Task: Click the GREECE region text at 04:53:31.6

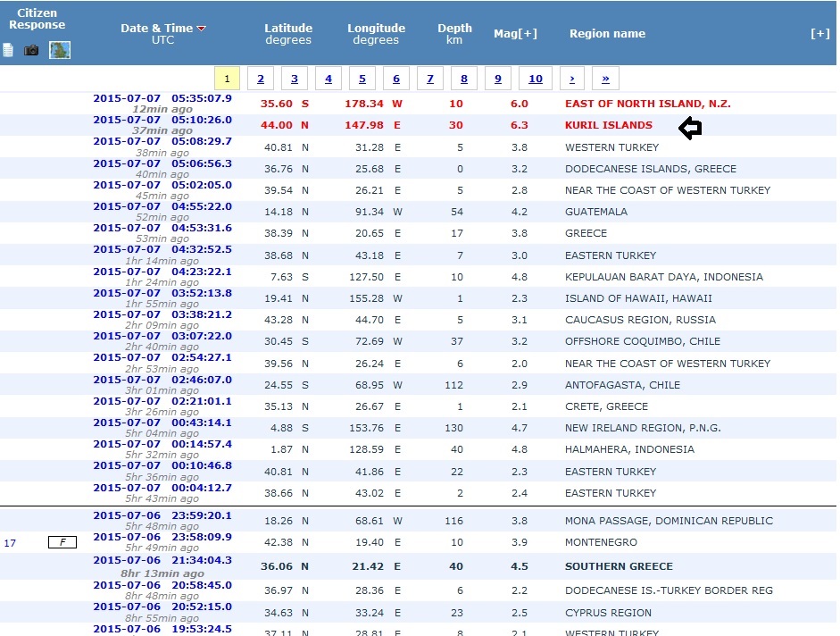Action: (x=586, y=233)
